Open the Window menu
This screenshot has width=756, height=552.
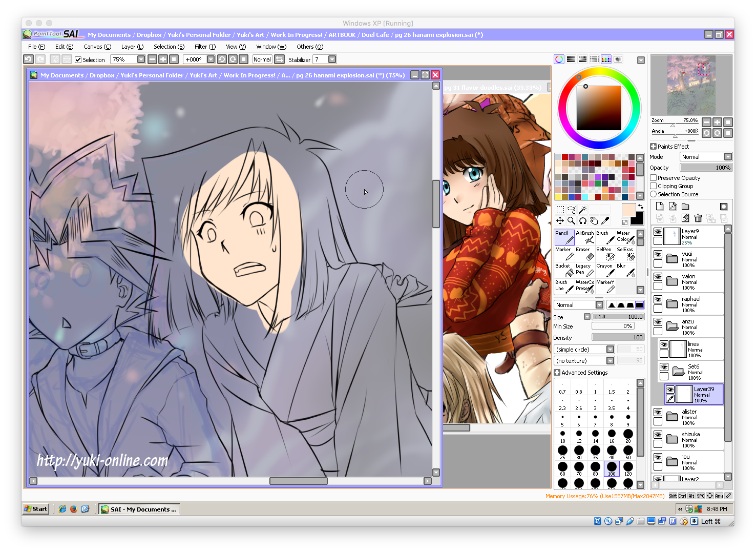(271, 47)
